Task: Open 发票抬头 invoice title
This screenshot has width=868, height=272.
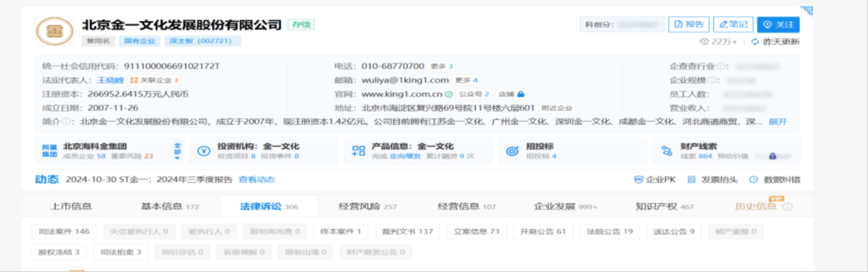Action: (713, 179)
